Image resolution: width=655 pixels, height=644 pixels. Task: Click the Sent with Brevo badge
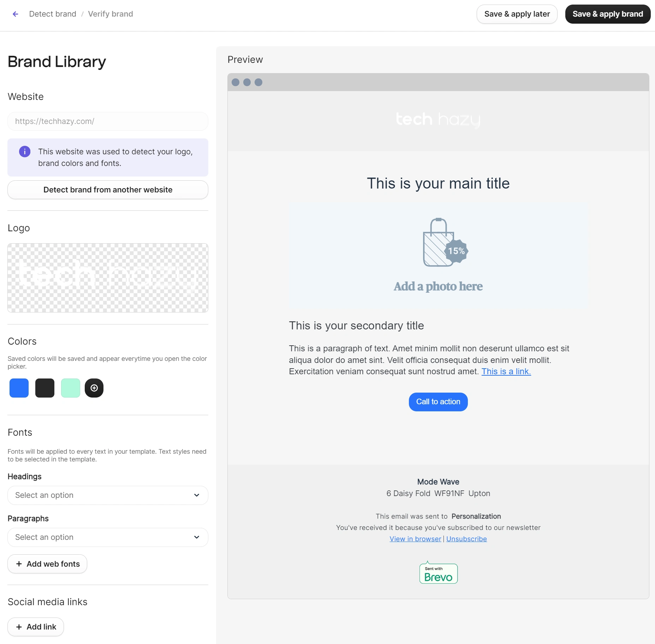click(438, 573)
